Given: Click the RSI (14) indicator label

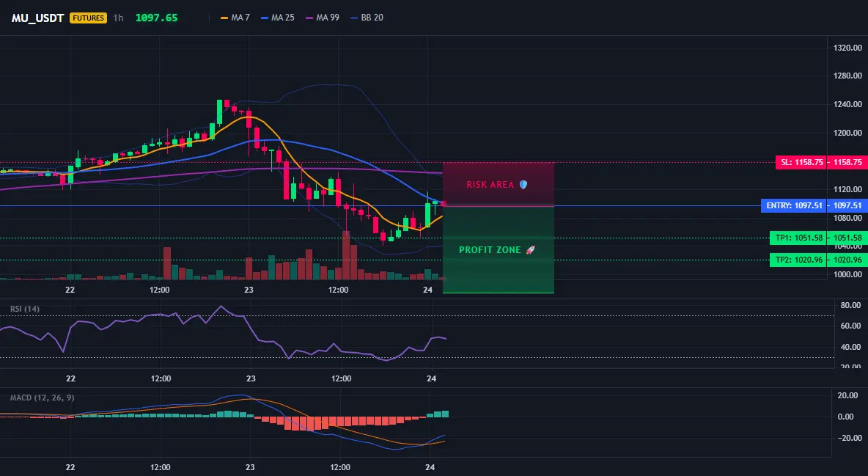Looking at the screenshot, I should click(24, 309).
